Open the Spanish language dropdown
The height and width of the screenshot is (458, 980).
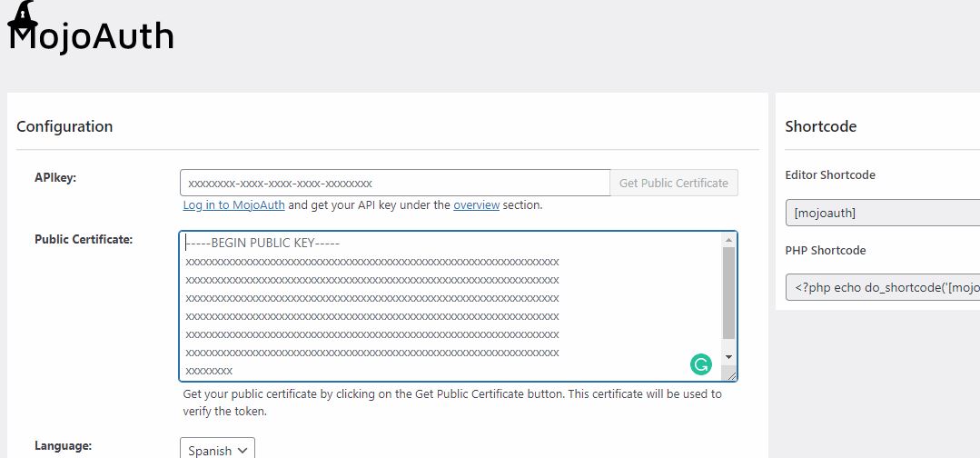tap(217, 450)
